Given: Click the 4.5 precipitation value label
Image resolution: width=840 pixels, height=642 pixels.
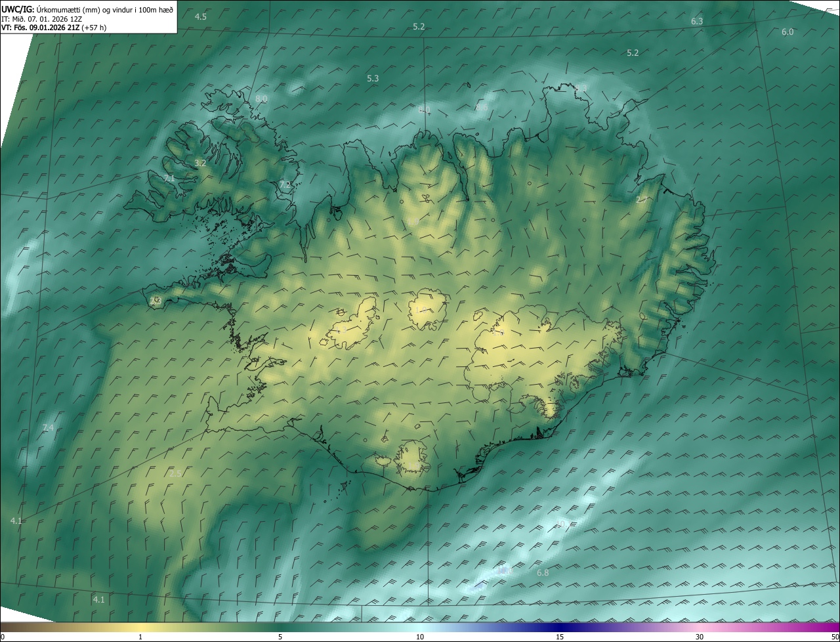Looking at the screenshot, I should (201, 16).
